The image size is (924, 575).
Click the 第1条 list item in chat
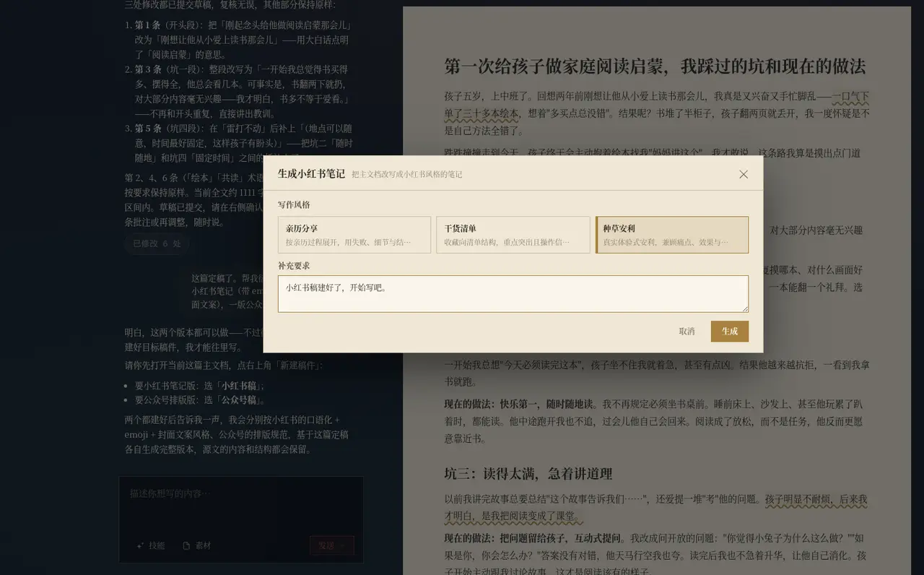pyautogui.click(x=243, y=40)
